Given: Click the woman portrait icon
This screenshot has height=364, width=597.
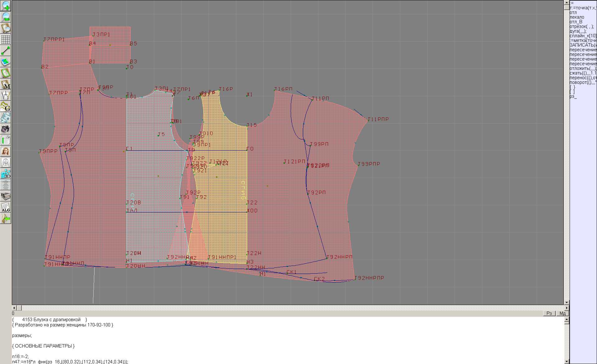Looking at the screenshot, I should click(6, 151).
